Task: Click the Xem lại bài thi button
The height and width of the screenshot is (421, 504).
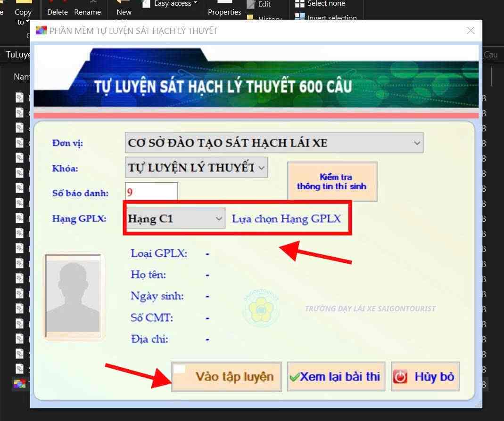Action: (336, 377)
